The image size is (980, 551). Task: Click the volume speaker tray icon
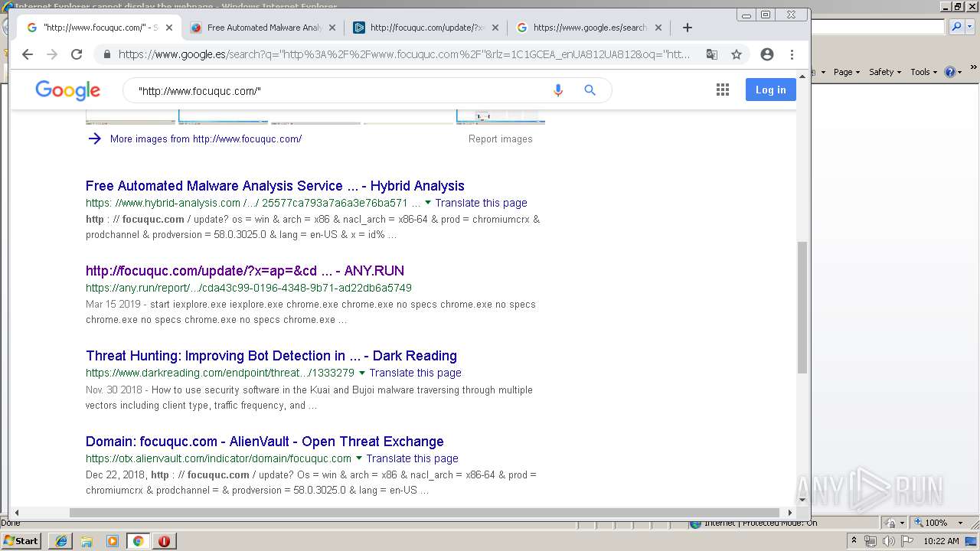pos(888,541)
